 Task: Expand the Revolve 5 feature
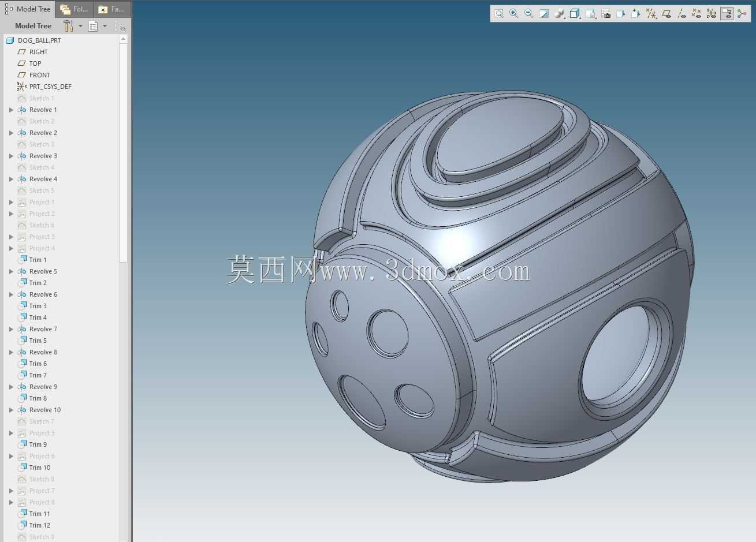[11, 271]
